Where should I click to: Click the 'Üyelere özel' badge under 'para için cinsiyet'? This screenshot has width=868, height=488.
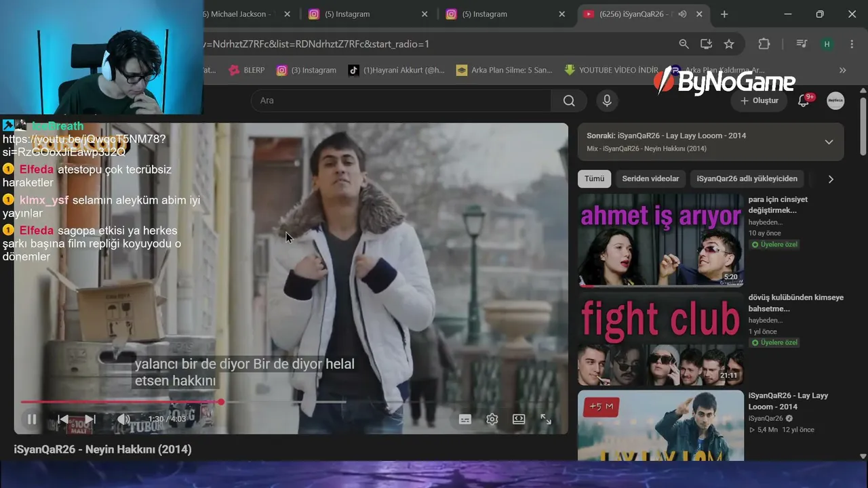pyautogui.click(x=774, y=245)
